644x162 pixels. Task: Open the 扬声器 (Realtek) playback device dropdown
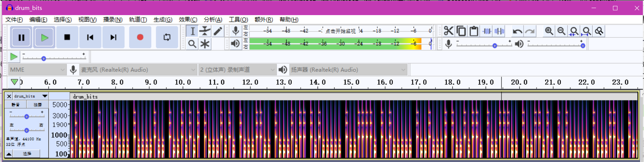pos(348,70)
